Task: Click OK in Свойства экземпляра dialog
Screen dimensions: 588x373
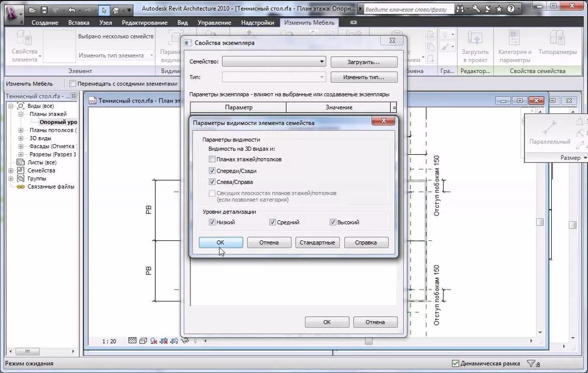Action: [327, 322]
